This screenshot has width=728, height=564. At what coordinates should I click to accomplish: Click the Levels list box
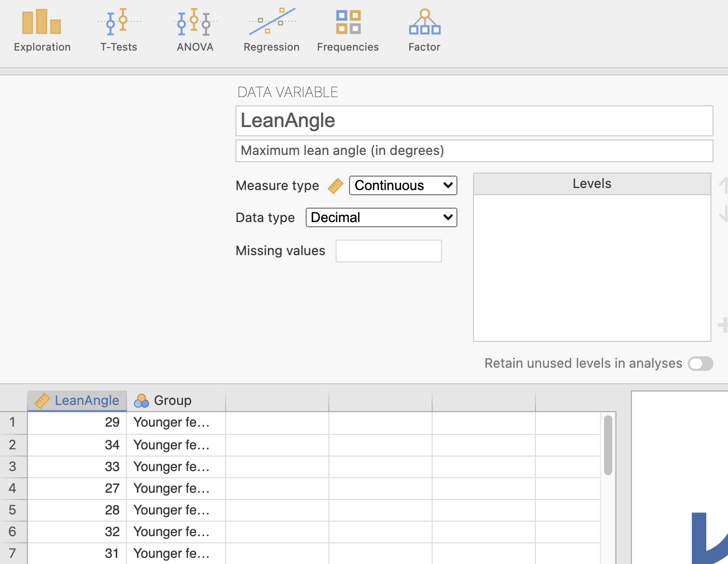point(592,268)
